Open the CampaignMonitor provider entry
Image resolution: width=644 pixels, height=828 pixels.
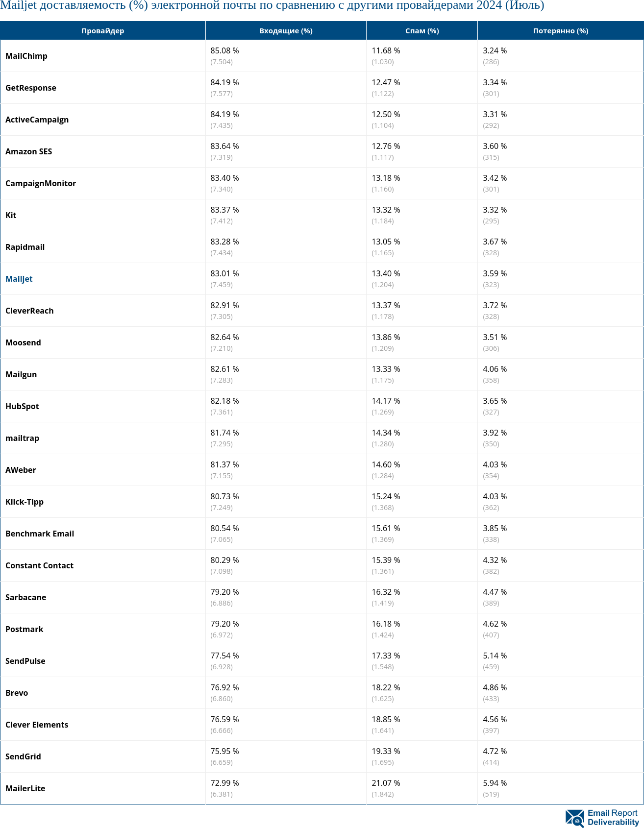[41, 183]
